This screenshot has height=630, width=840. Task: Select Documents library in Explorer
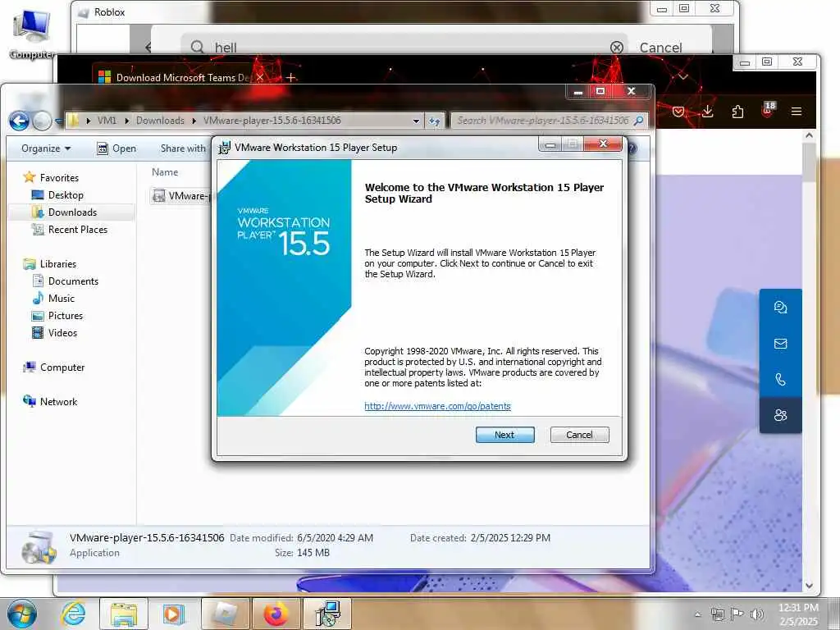tap(73, 281)
